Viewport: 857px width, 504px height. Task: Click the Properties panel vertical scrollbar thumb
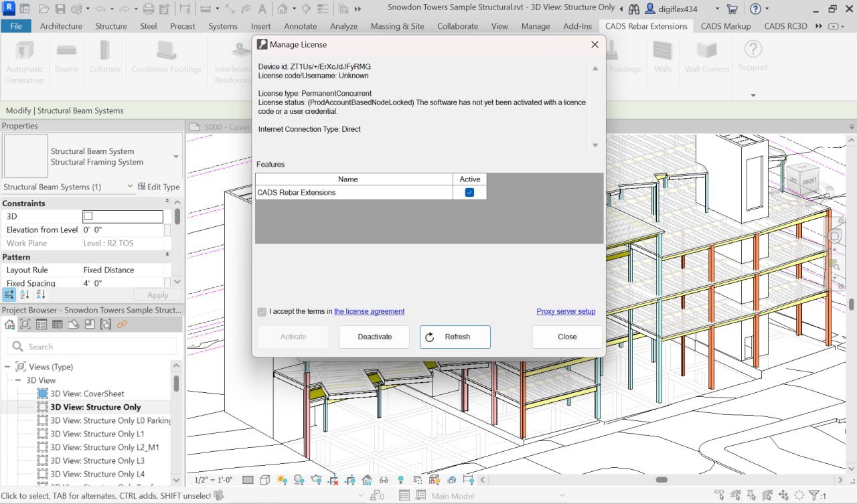click(x=177, y=217)
